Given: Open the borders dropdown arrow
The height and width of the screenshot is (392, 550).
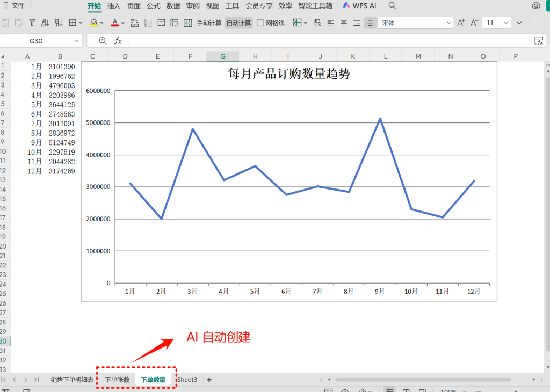Looking at the screenshot, I should [81, 23].
